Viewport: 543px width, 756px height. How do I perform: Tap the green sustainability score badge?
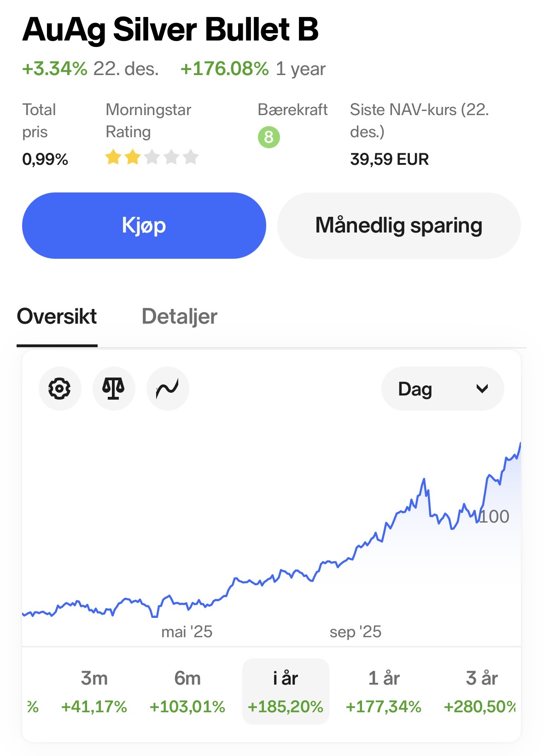point(269,137)
